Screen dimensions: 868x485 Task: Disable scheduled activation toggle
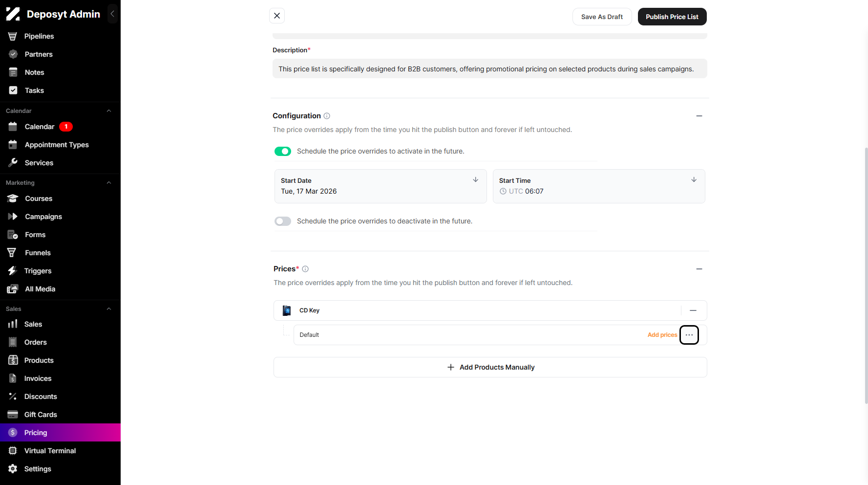283,152
